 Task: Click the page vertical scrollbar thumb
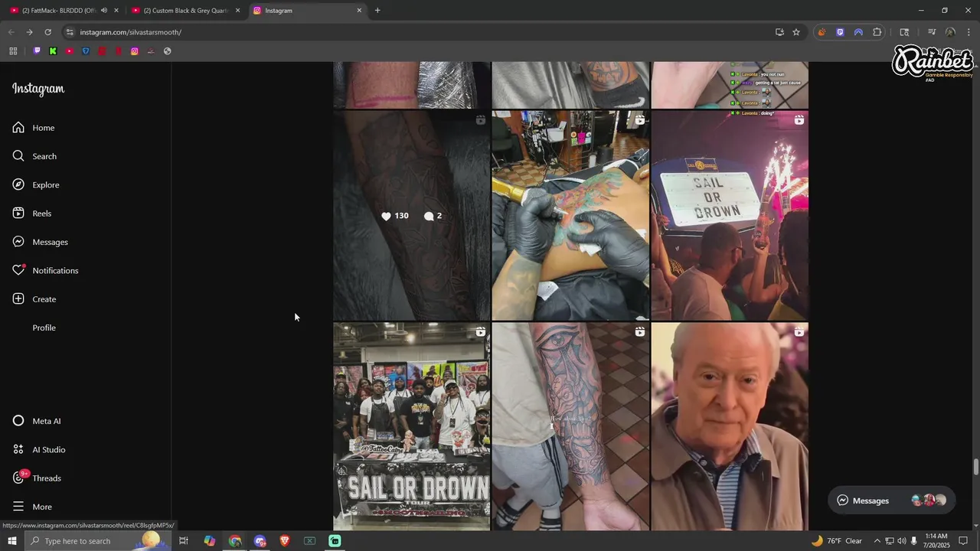coord(975,467)
